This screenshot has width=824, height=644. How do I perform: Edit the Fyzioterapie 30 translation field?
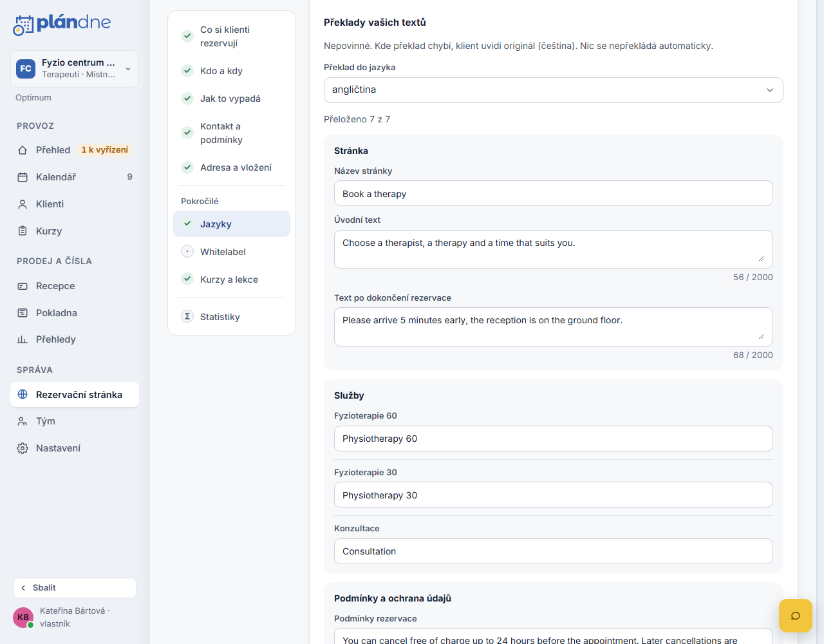tap(554, 495)
